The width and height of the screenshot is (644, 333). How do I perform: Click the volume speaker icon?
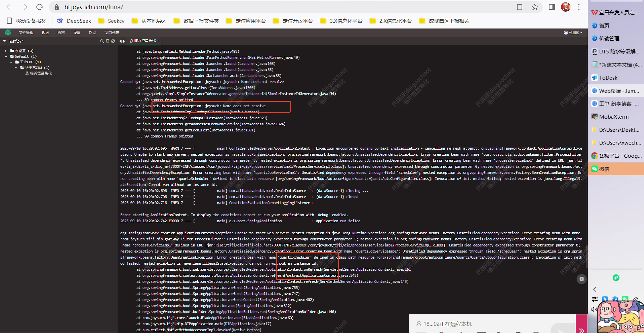594,309
